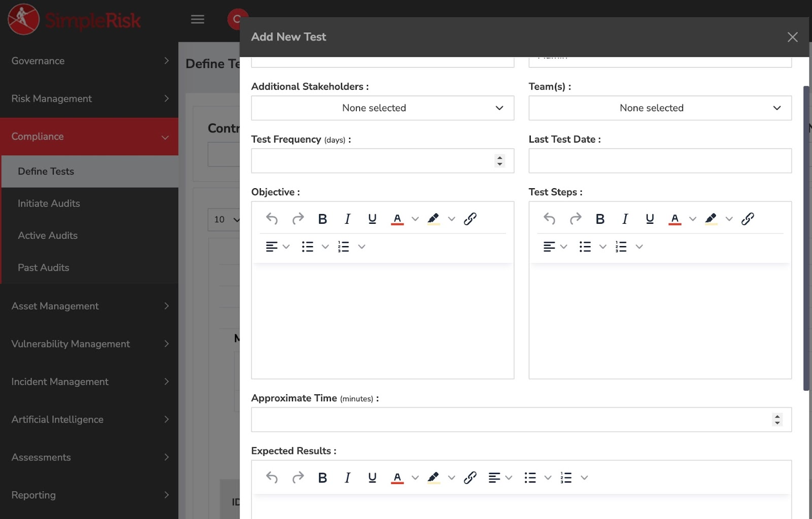The image size is (812, 519).
Task: Increase Test Frequency using the stepper arrow
Action: [499, 158]
